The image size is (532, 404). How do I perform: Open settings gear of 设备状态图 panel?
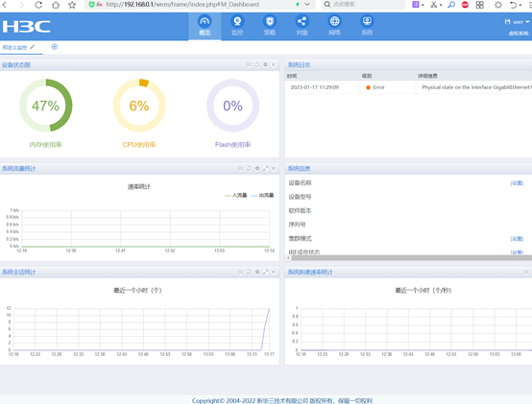265,64
